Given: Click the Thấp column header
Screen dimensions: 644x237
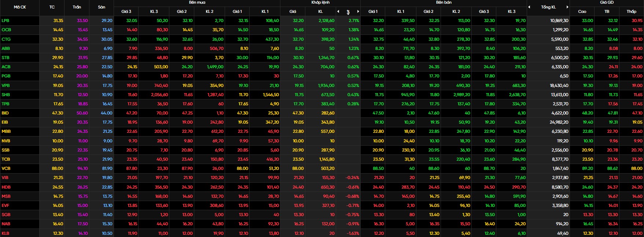Looking at the screenshot, I should 631,12.
